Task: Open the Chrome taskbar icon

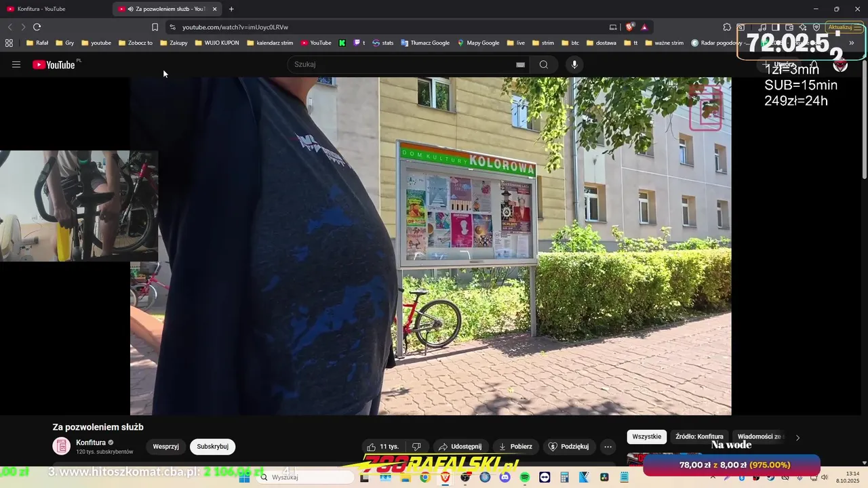Action: tap(425, 477)
